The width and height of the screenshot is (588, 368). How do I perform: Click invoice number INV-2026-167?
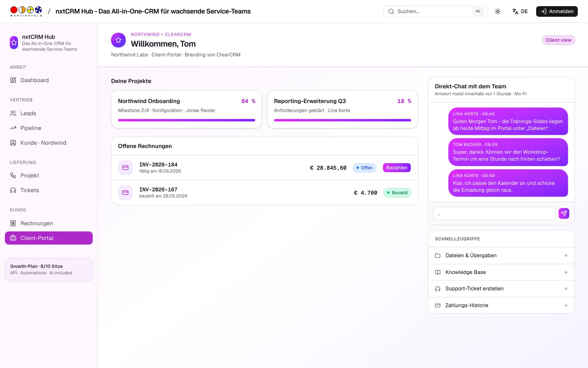point(158,190)
